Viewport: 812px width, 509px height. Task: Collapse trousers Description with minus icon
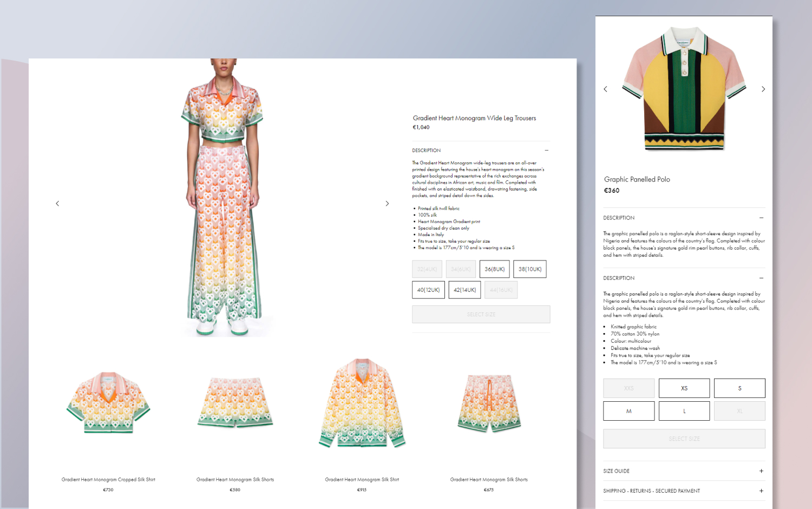pyautogui.click(x=546, y=151)
